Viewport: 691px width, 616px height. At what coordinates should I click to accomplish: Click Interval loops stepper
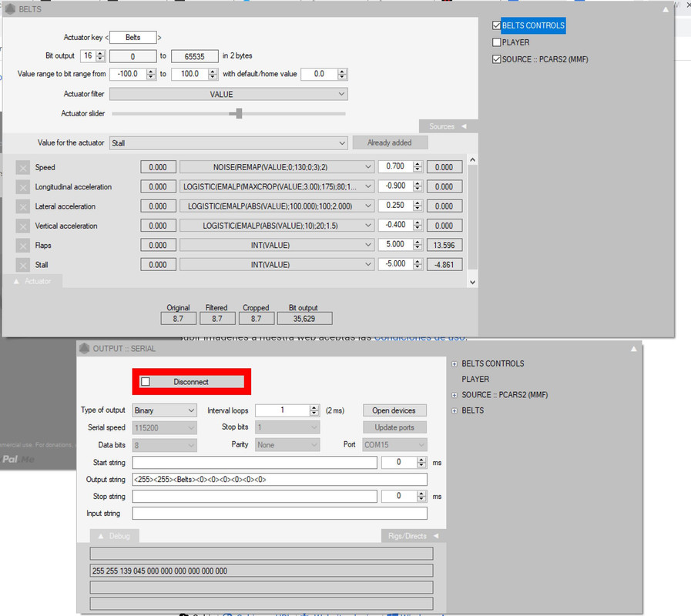(x=314, y=410)
